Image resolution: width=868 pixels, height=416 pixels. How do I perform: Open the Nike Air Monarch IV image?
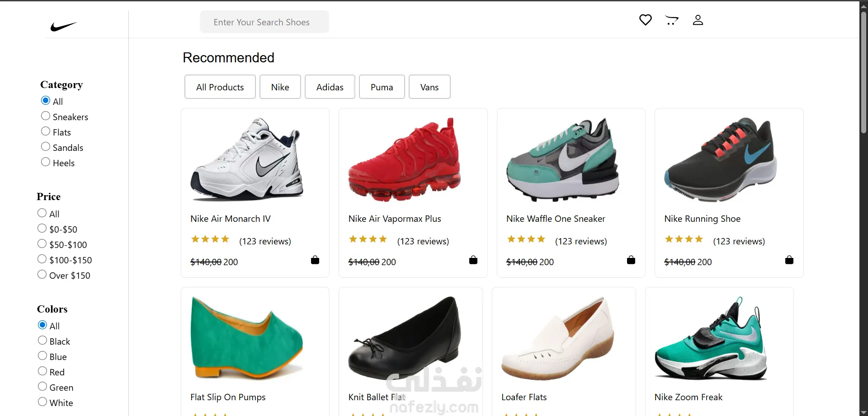pos(247,159)
